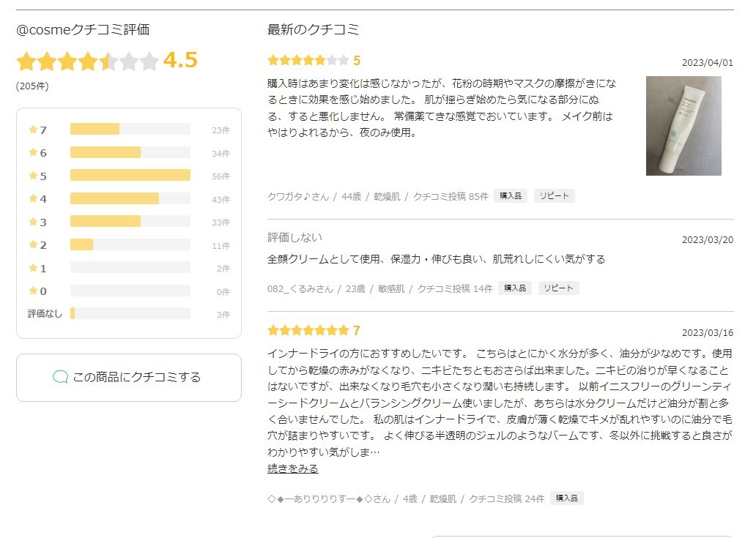Open クチコミ投稿 85件 link

coord(451,196)
